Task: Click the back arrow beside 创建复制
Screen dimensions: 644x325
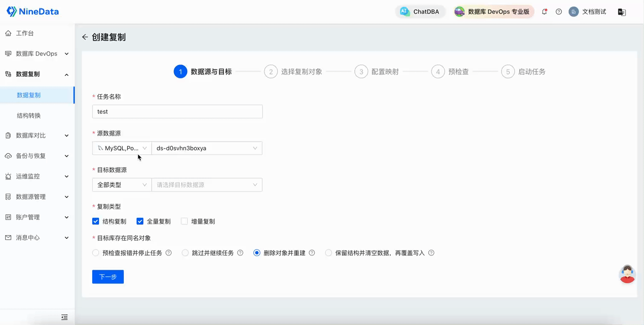Action: [85, 37]
